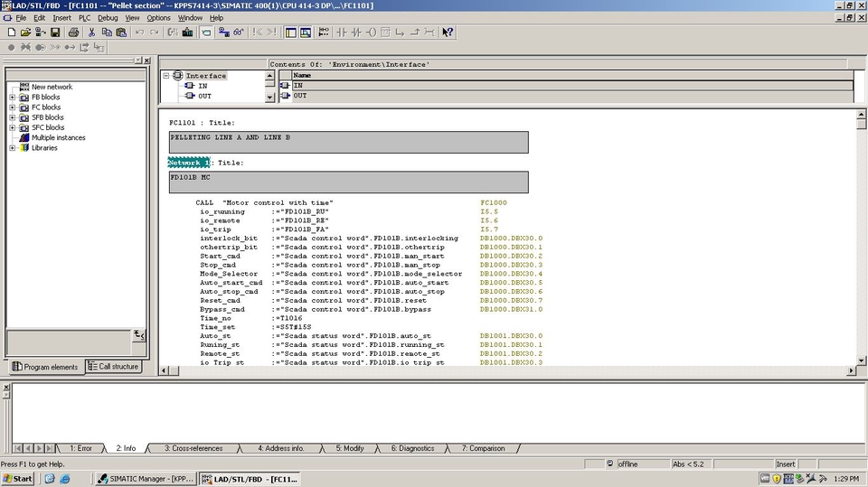868x487 pixels.
Task: Open the PLC menu
Action: coord(84,18)
